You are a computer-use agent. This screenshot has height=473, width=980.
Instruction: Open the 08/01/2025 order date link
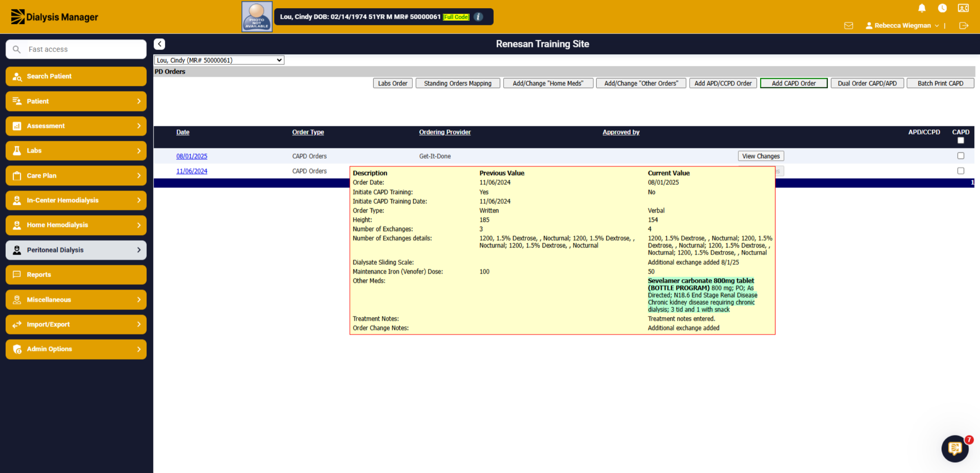click(192, 156)
